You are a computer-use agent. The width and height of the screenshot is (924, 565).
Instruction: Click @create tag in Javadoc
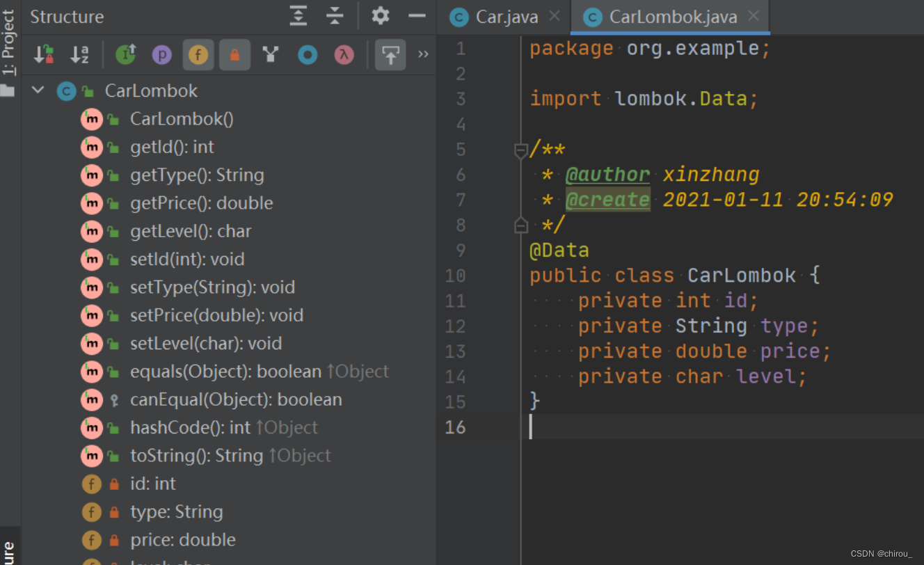click(607, 200)
